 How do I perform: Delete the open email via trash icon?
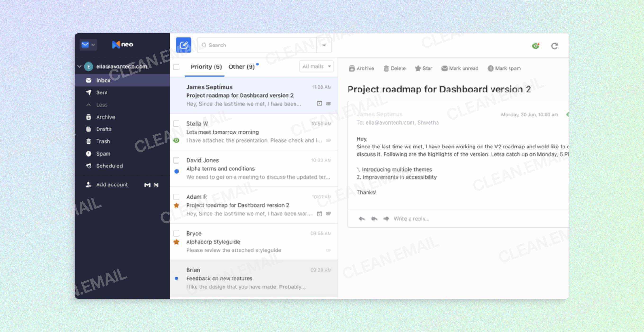(394, 68)
